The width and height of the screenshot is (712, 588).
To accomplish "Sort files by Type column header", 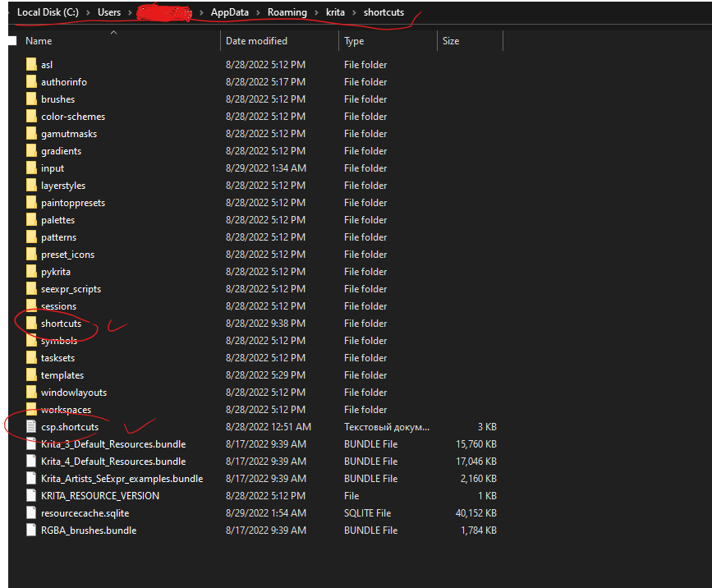I will coord(355,41).
